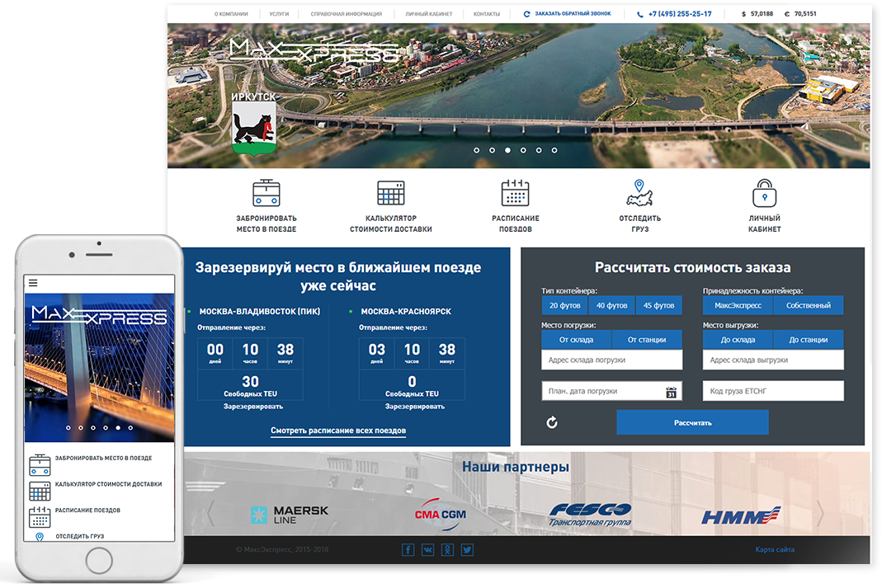The height and width of the screenshot is (588, 882).
Task: Select the 20 футов container type
Action: click(x=564, y=305)
